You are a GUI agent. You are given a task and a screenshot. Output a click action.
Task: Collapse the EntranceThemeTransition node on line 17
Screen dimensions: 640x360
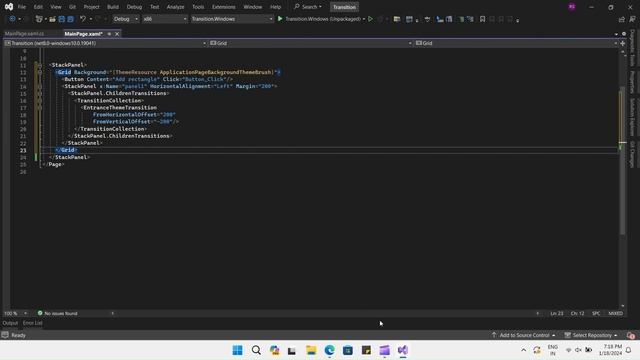coord(40,108)
